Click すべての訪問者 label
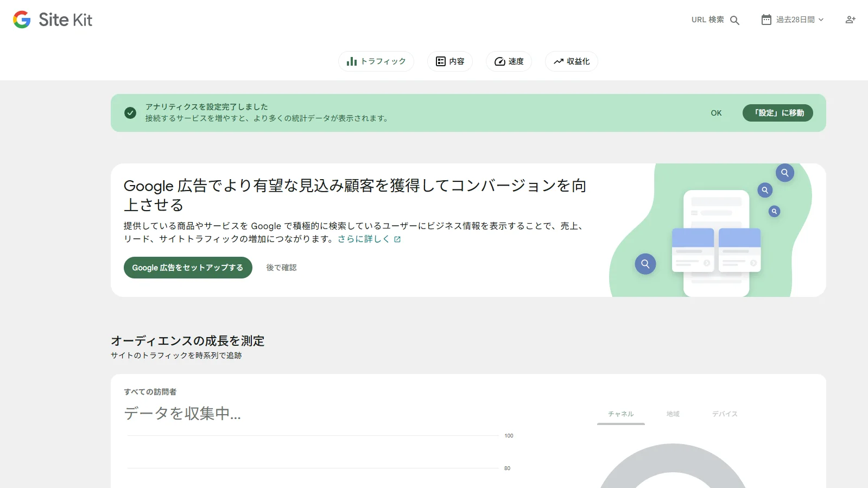 pyautogui.click(x=150, y=392)
